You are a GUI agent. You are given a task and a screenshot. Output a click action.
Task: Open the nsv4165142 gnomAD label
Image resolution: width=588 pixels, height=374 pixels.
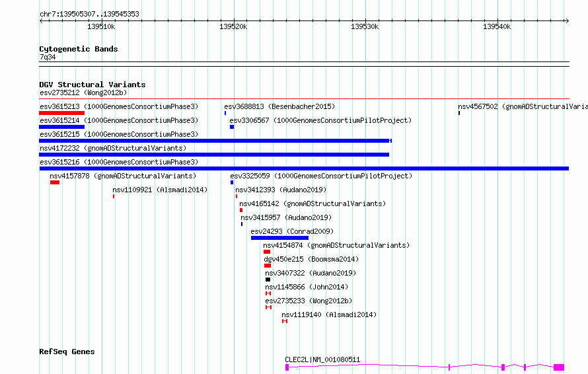coord(312,204)
